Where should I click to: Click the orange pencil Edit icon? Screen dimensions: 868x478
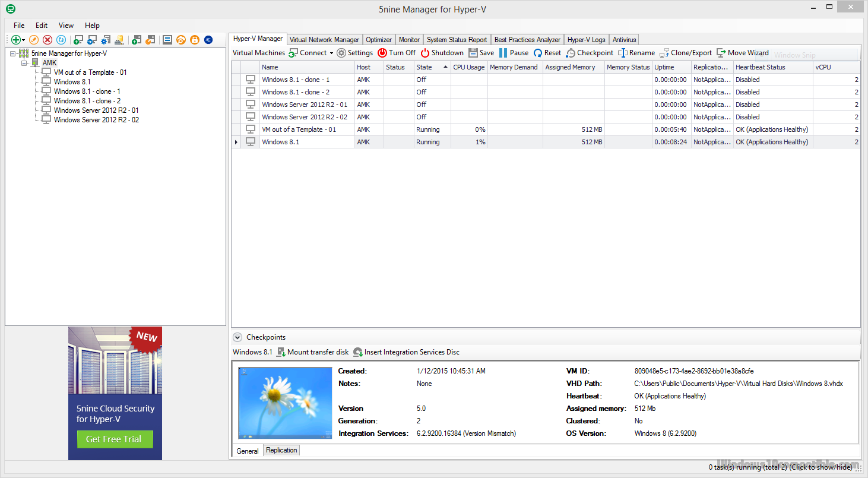(x=34, y=40)
